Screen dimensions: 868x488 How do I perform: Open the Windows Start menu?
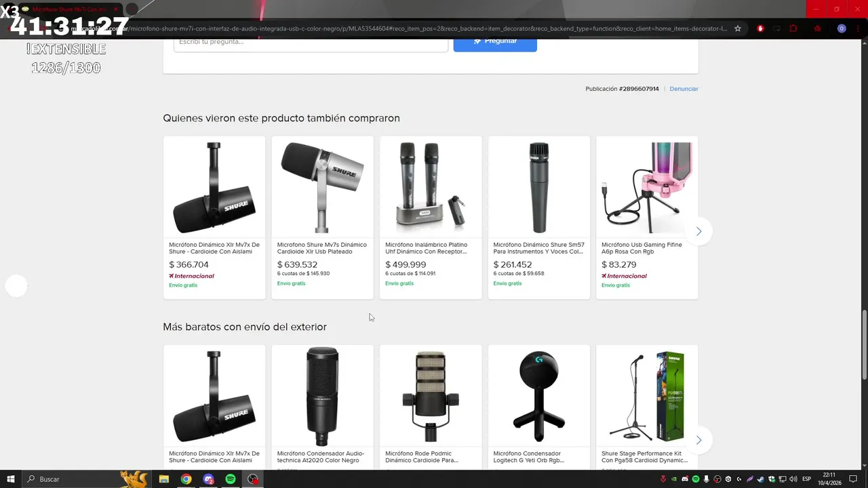pos(10,479)
